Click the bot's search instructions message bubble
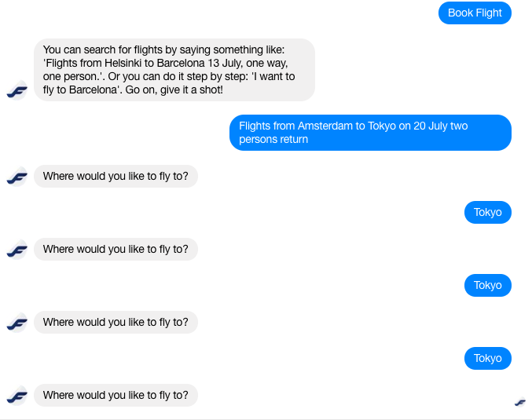 tap(174, 70)
